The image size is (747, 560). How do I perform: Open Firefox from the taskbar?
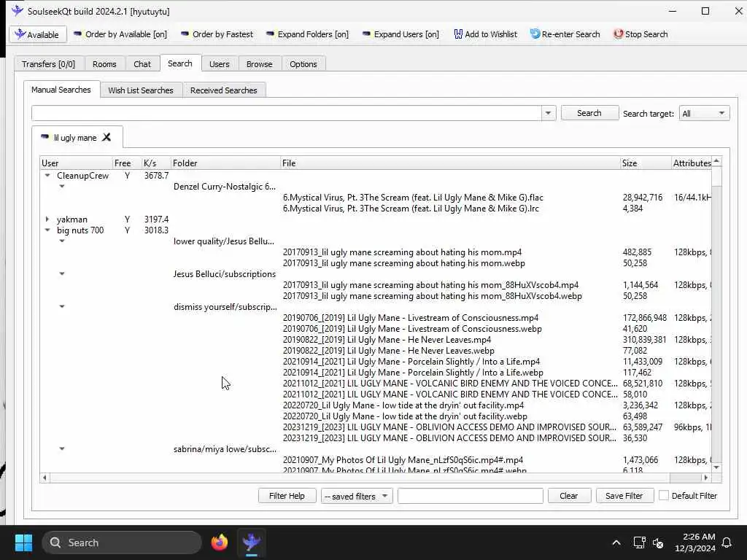pyautogui.click(x=220, y=542)
